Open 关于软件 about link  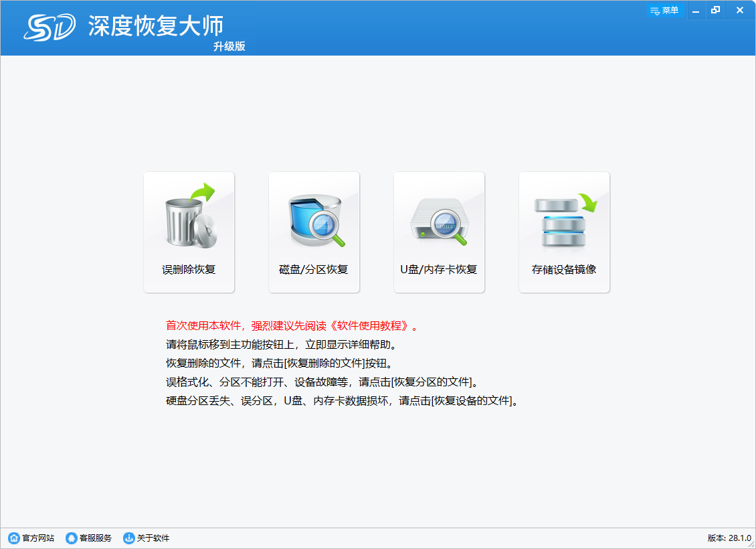click(x=147, y=538)
